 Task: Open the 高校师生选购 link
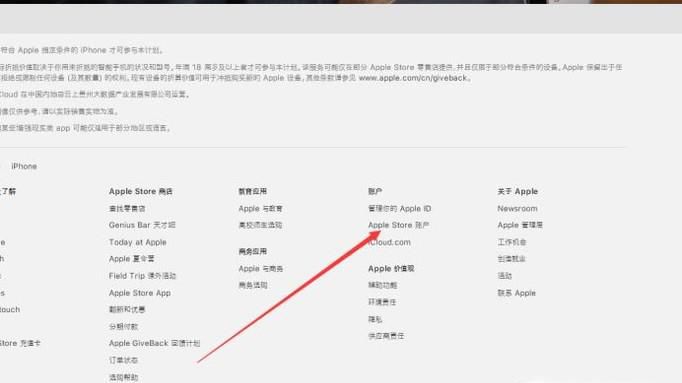click(260, 225)
